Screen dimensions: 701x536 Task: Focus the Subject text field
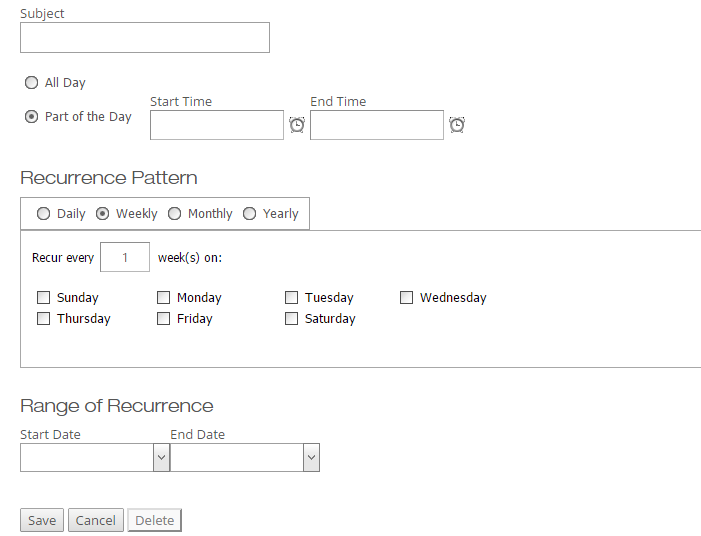(145, 38)
